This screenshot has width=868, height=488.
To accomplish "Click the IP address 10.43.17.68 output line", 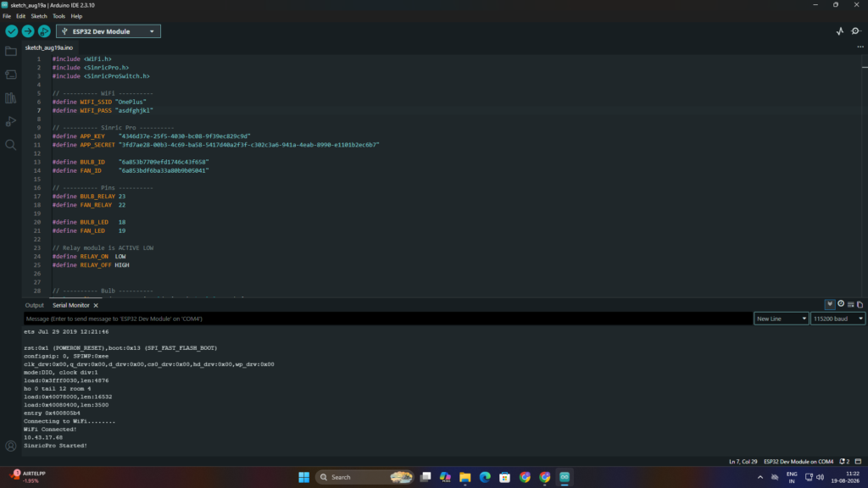I will pyautogui.click(x=43, y=438).
